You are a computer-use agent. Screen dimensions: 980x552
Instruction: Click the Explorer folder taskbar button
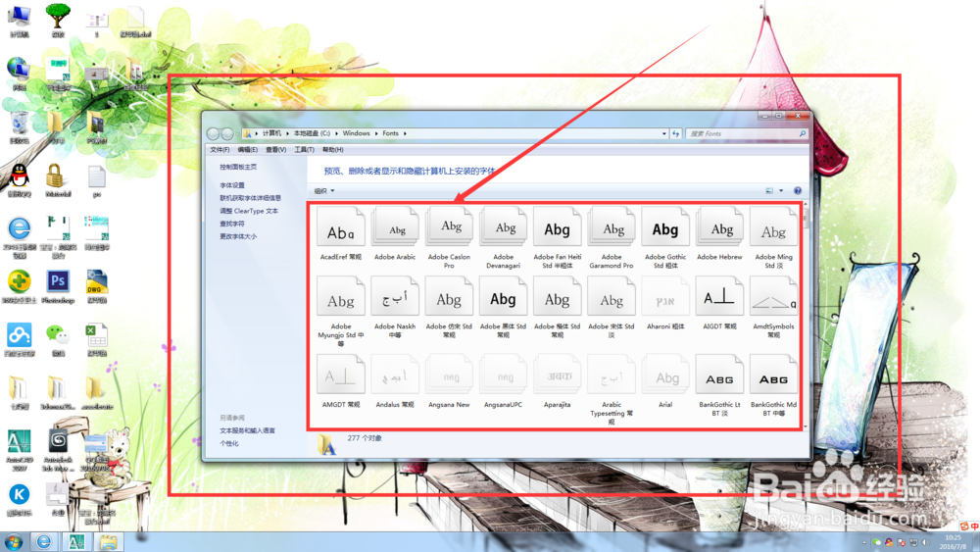109,541
